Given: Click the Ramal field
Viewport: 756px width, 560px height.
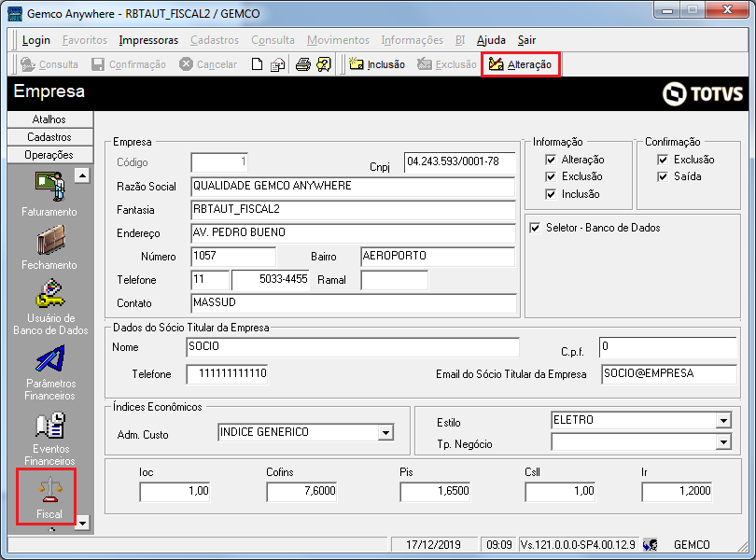Looking at the screenshot, I should point(395,280).
